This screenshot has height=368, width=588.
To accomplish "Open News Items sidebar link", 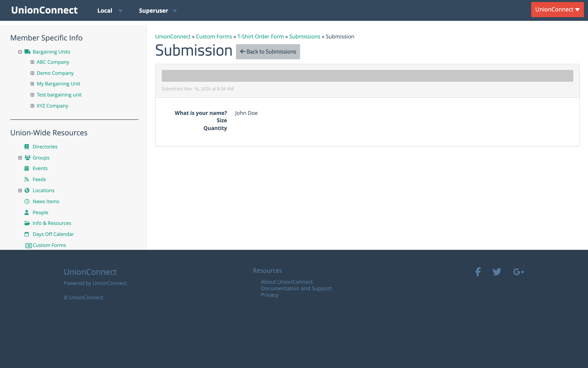I will (46, 202).
